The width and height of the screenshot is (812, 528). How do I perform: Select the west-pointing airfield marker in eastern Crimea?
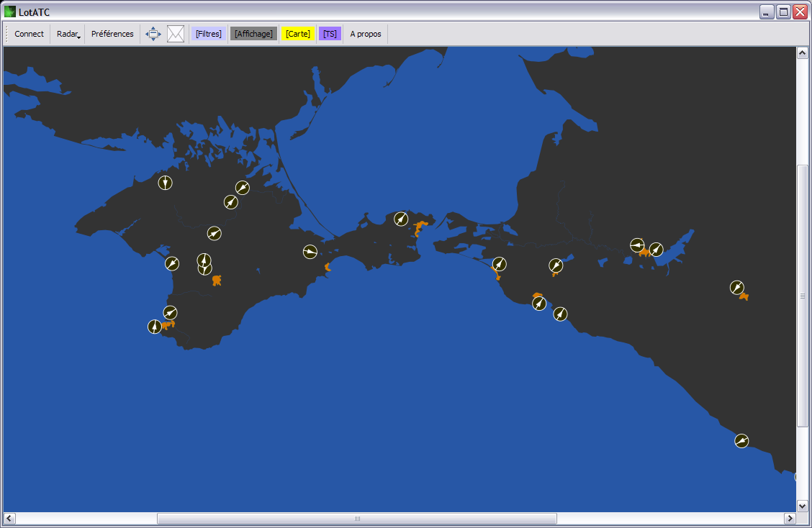310,251
